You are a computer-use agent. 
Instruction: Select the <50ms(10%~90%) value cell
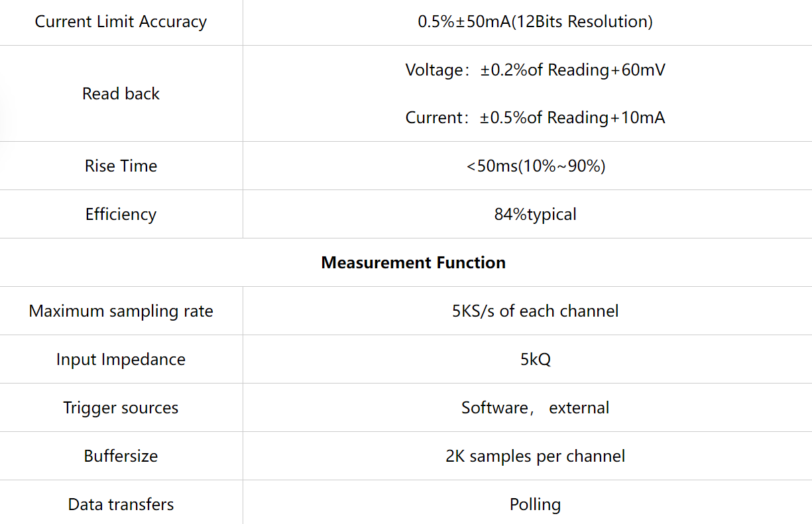coord(535,166)
